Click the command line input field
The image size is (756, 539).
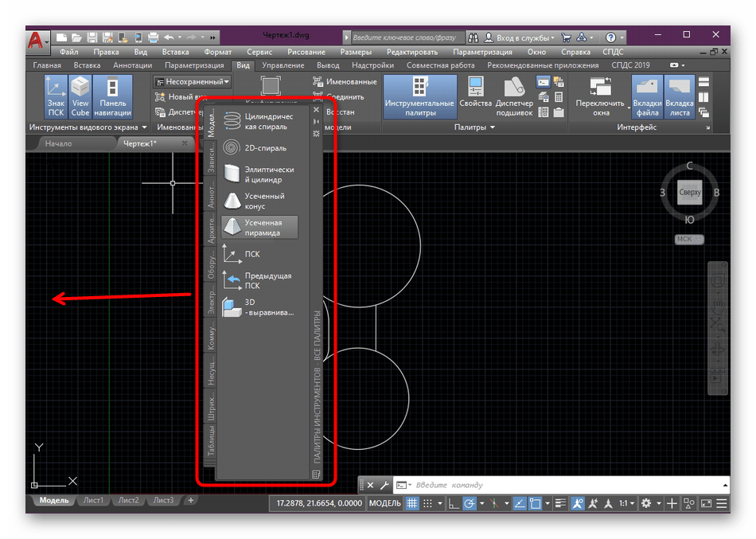[x=557, y=485]
